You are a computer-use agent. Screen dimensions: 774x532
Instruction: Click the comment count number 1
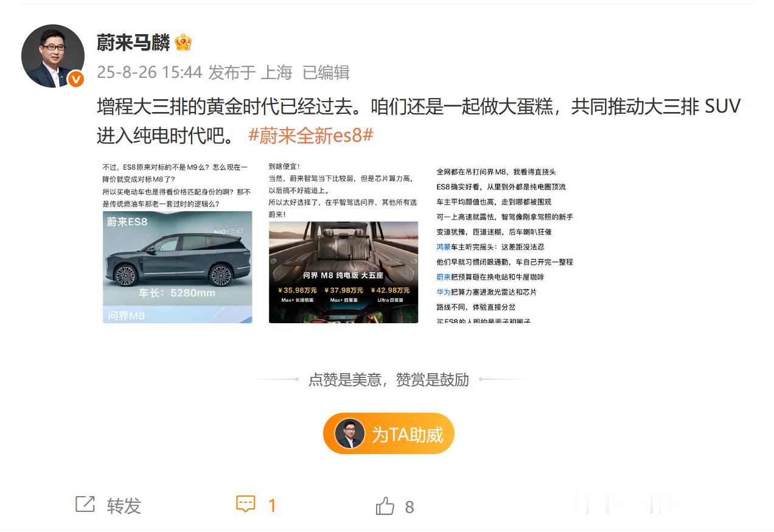273,506
